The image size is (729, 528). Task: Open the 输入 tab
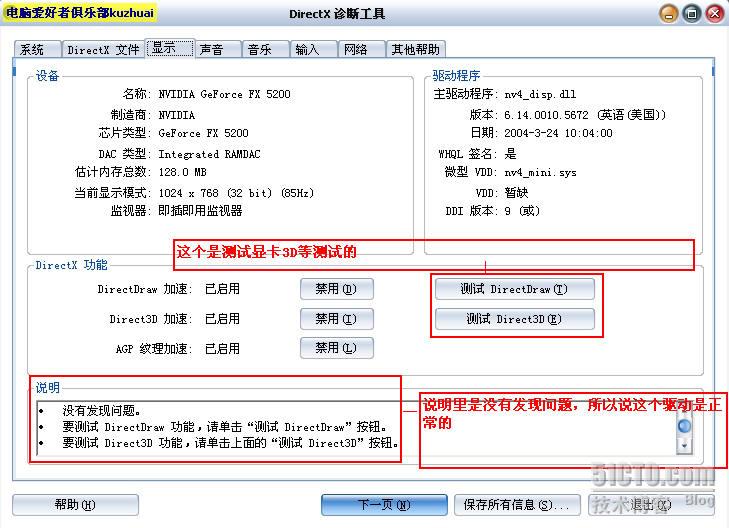tap(314, 49)
